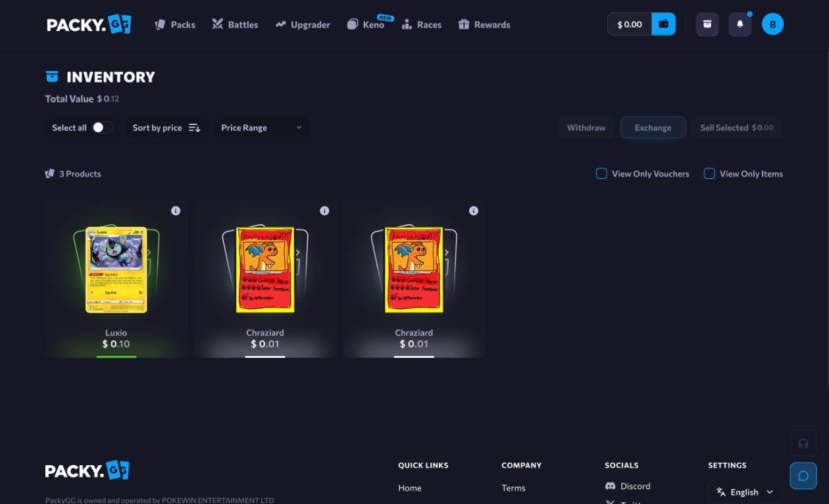Open the wallet deposit icon
This screenshot has width=829, height=504.
click(x=663, y=24)
